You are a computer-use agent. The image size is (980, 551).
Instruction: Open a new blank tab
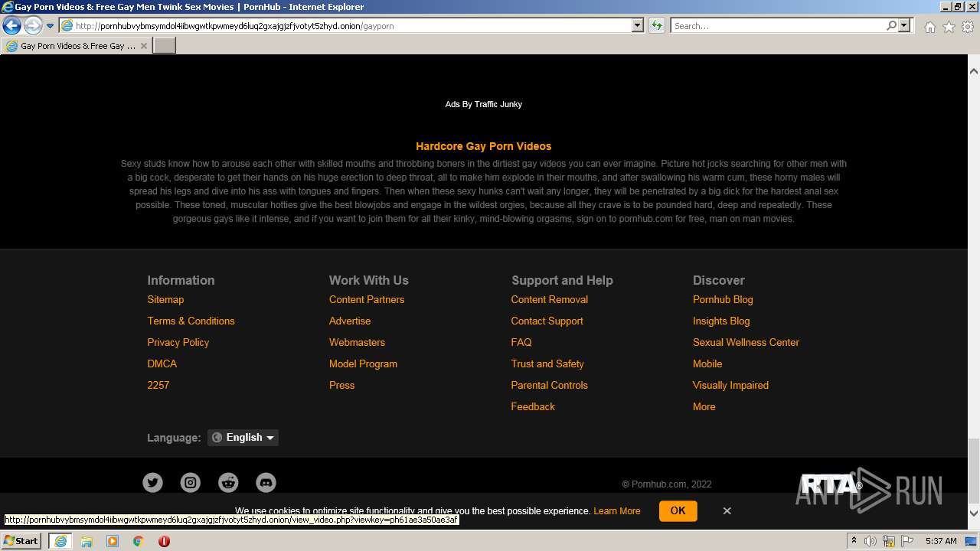click(x=165, y=46)
